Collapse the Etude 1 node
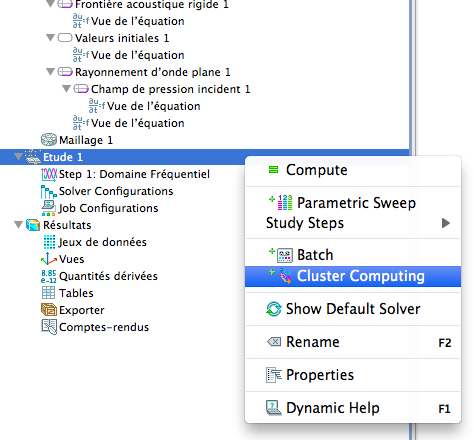 19,157
